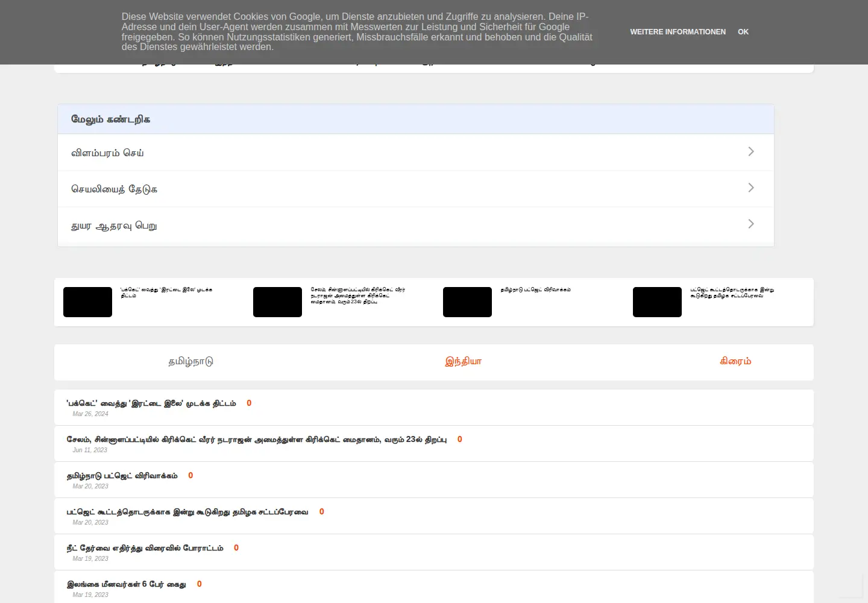Open the small 'பக்கெட் வைத்து' title in featured strip

(x=166, y=292)
